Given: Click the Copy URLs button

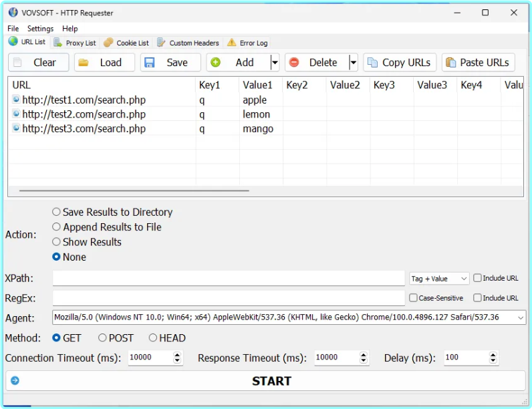Looking at the screenshot, I should pyautogui.click(x=400, y=62).
